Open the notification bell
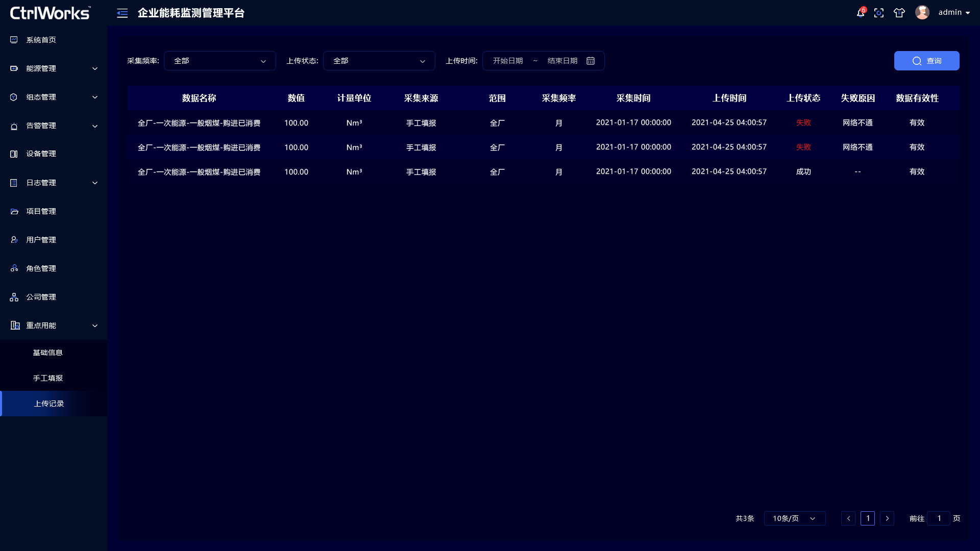 pos(861,13)
